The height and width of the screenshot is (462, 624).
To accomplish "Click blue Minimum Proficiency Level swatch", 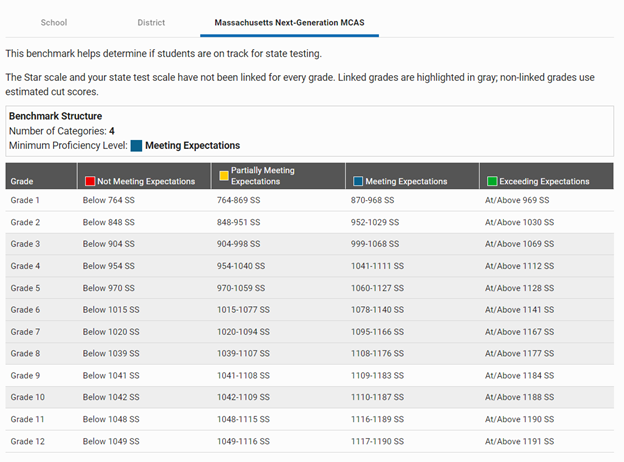I will (x=136, y=146).
